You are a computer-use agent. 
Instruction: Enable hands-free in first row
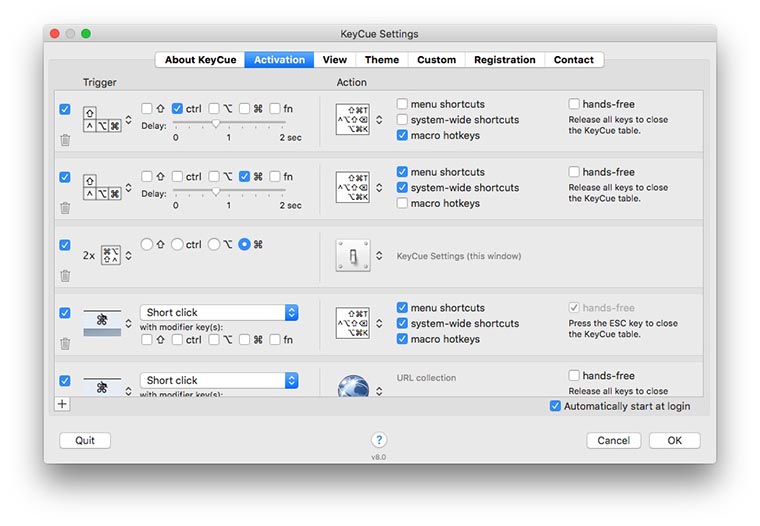[574, 104]
